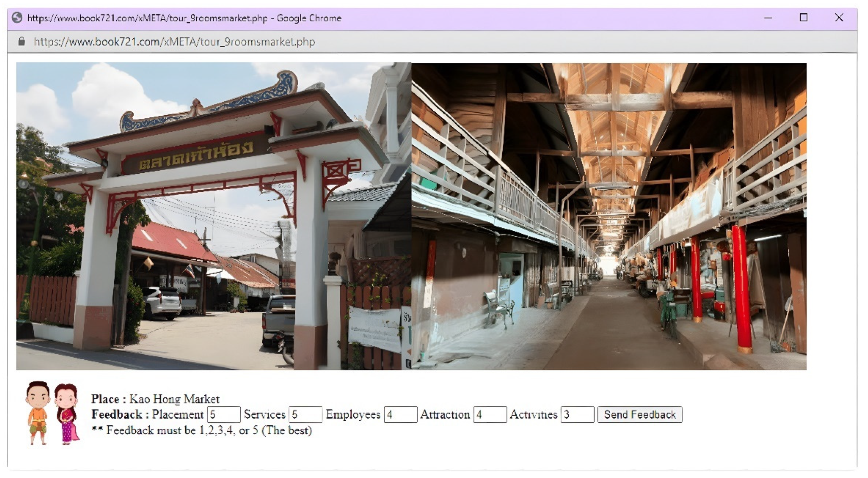This screenshot has height=478, width=868.
Task: Click the Kao Hong Market place name text
Action: (174, 399)
